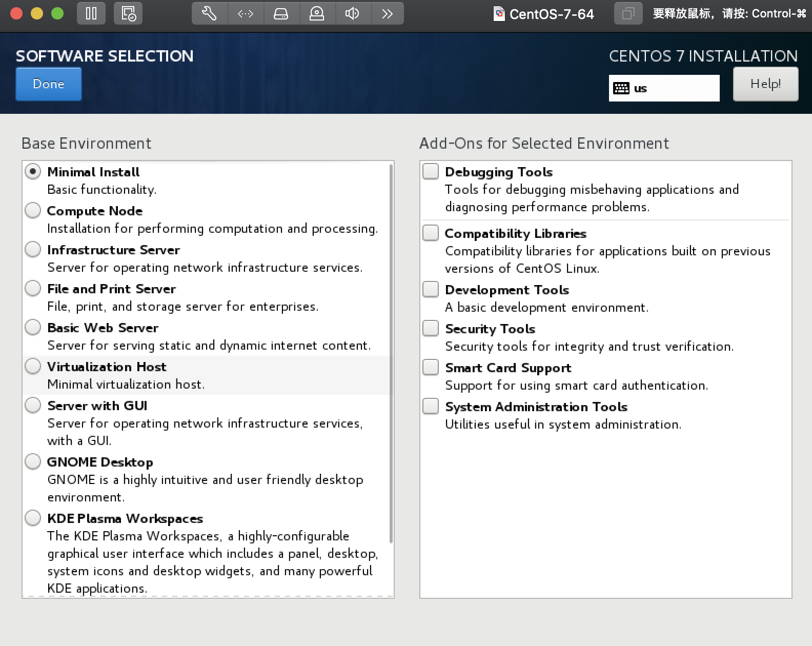Viewport: 812px width, 646px height.
Task: Click the network adapter toolbar icon
Action: pyautogui.click(x=246, y=13)
